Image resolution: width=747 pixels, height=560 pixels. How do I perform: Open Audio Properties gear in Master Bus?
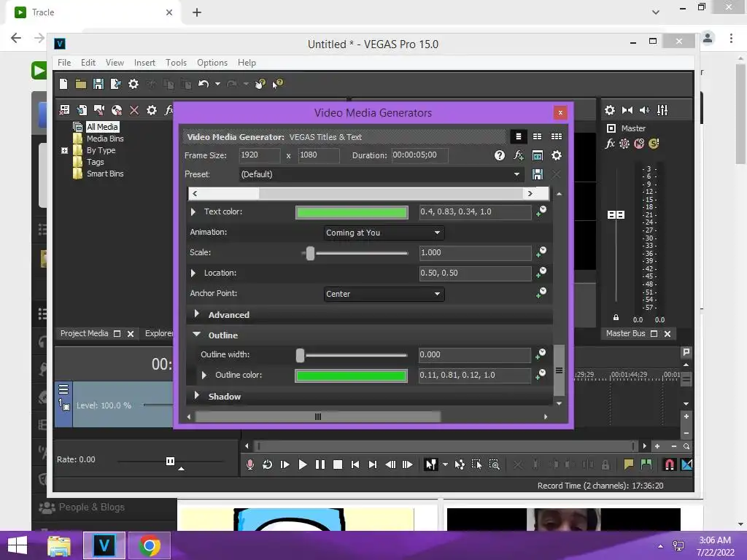pyautogui.click(x=610, y=110)
